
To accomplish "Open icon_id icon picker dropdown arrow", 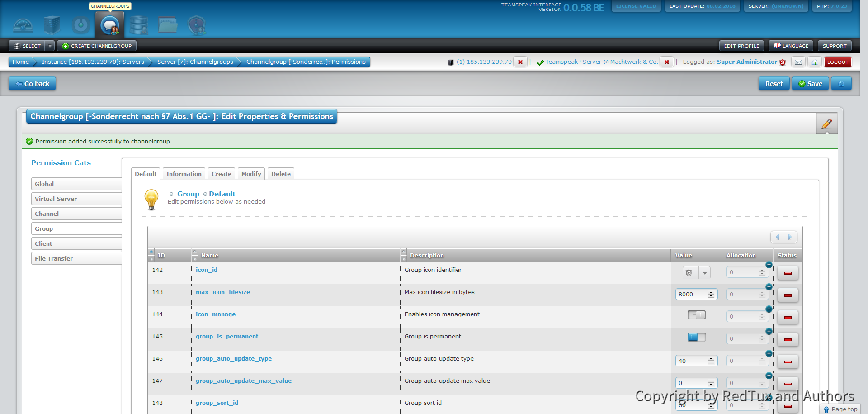I will pos(704,273).
